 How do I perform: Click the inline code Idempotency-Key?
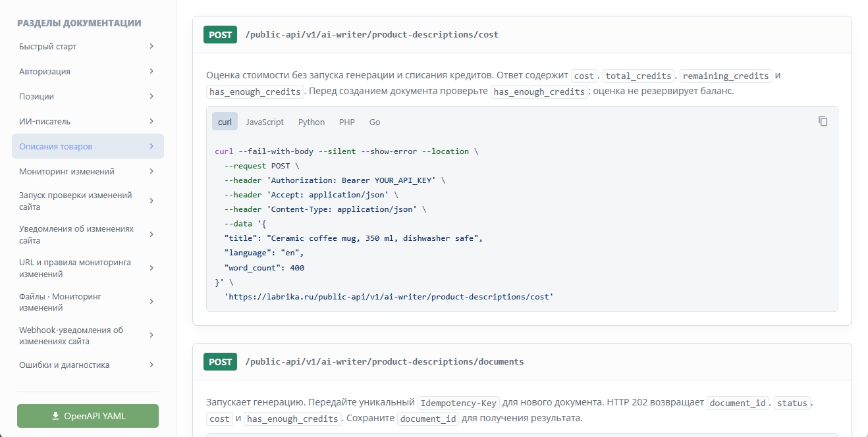click(459, 403)
